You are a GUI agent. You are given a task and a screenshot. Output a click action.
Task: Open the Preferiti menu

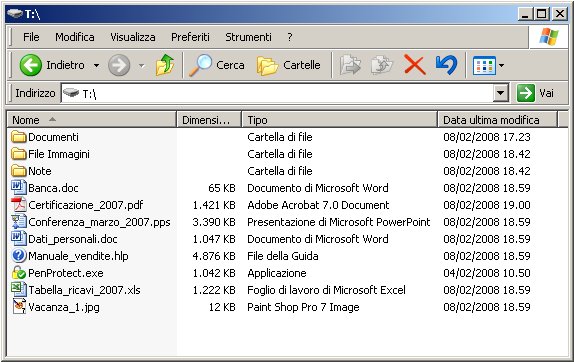tap(190, 37)
